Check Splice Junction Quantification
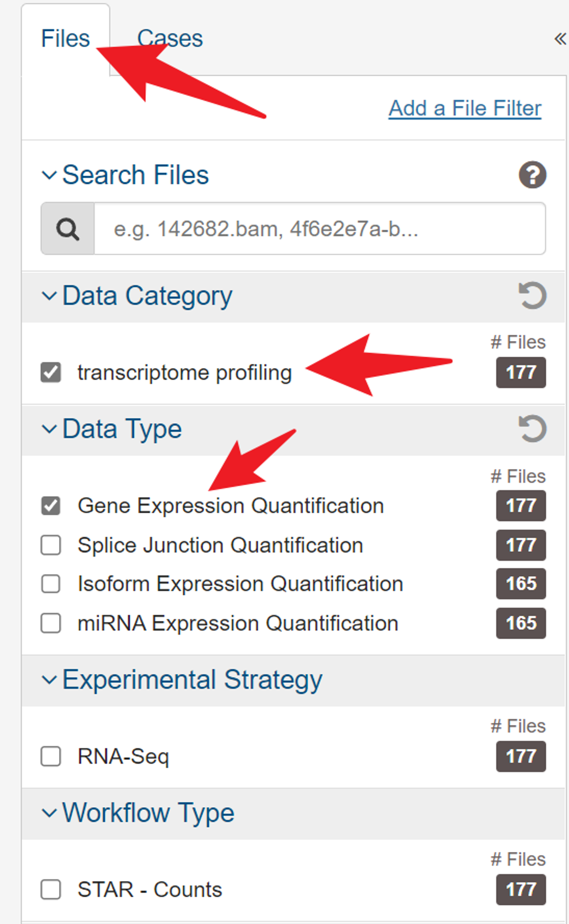 (x=51, y=545)
